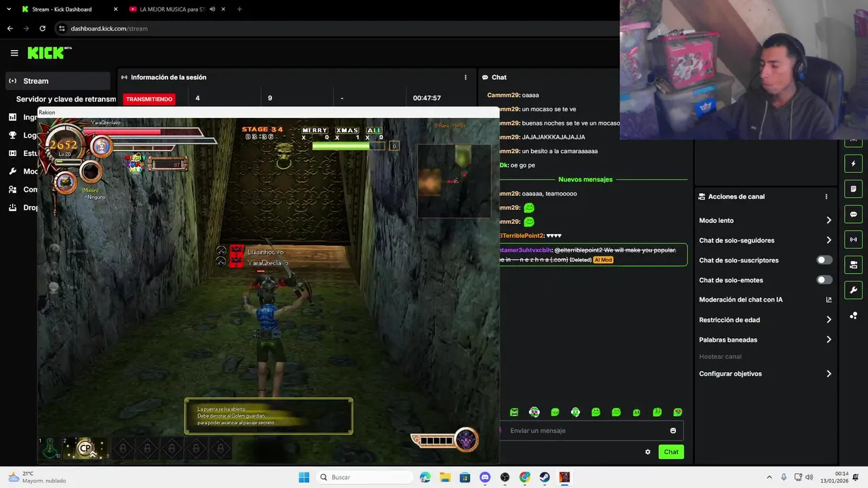Show hidden system tray icons
The image size is (868, 488).
coord(769,477)
